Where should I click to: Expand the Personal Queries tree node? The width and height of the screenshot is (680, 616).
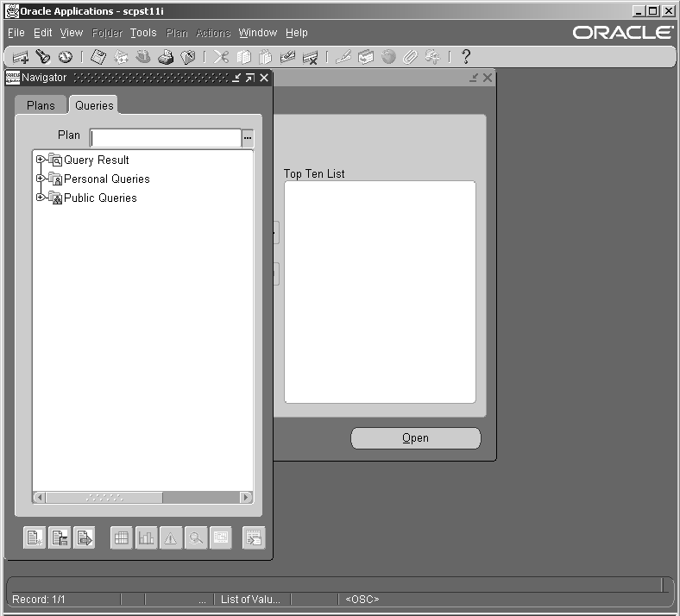click(41, 179)
